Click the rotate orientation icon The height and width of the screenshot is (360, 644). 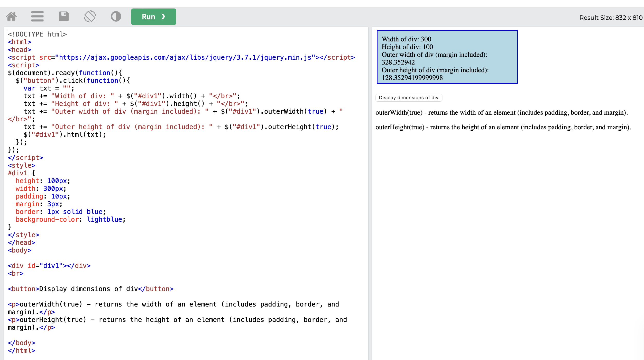(90, 16)
